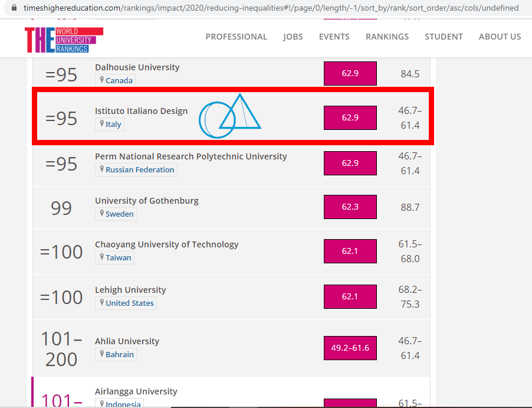Open the Jobs menu item

pyautogui.click(x=293, y=37)
